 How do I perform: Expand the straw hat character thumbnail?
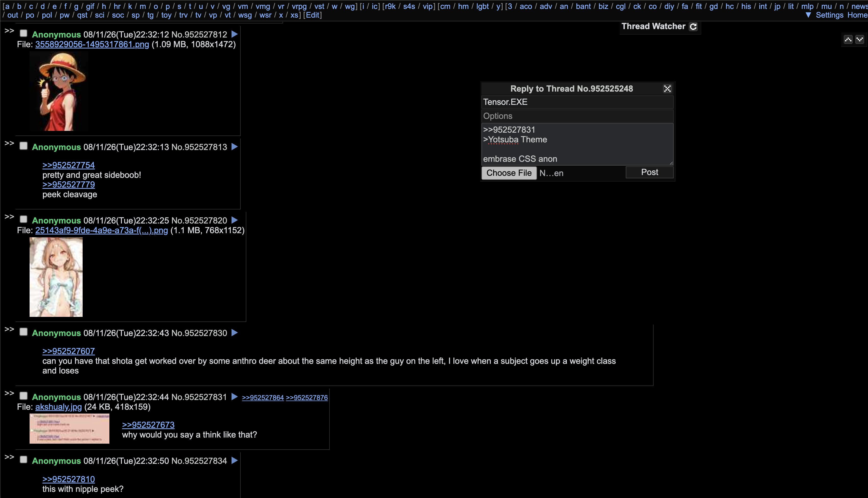tap(59, 91)
